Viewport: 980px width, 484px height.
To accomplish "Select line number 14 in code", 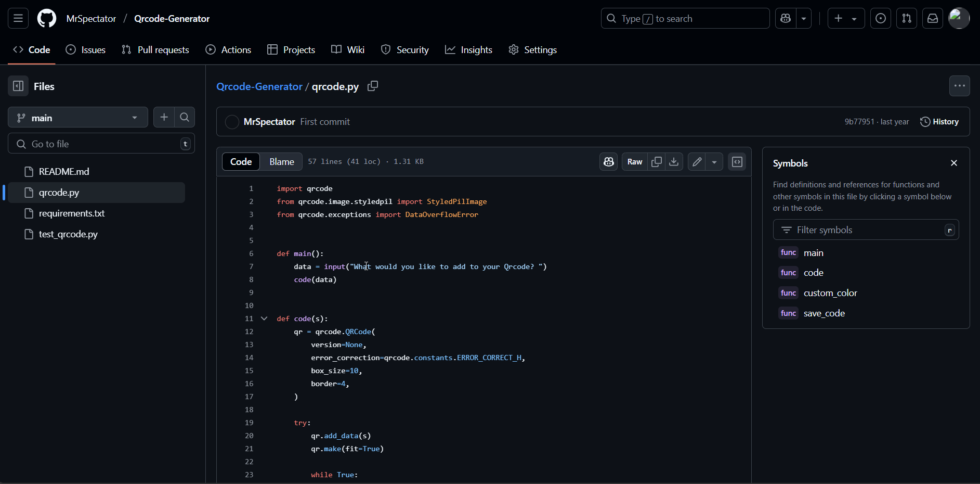I will pyautogui.click(x=249, y=358).
